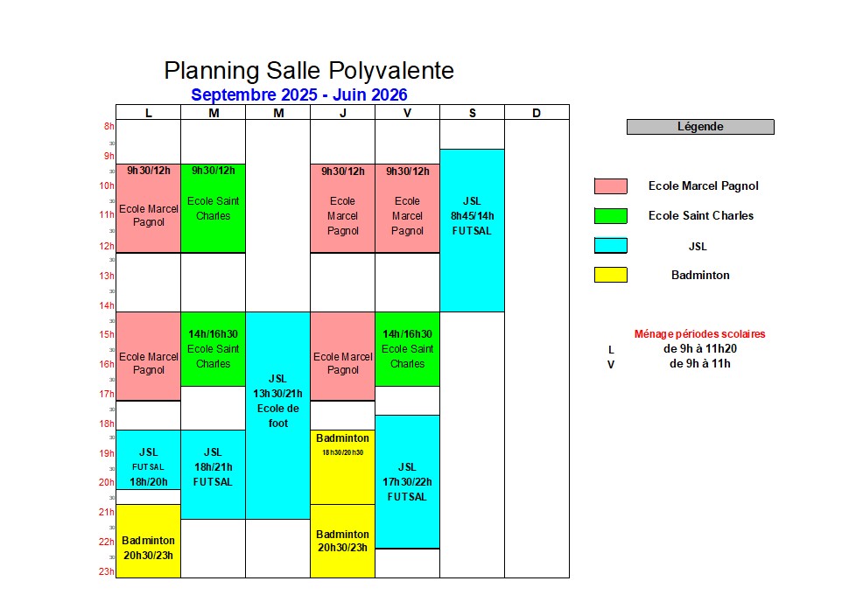Click the Monday column header L
849x616 pixels.
point(148,112)
